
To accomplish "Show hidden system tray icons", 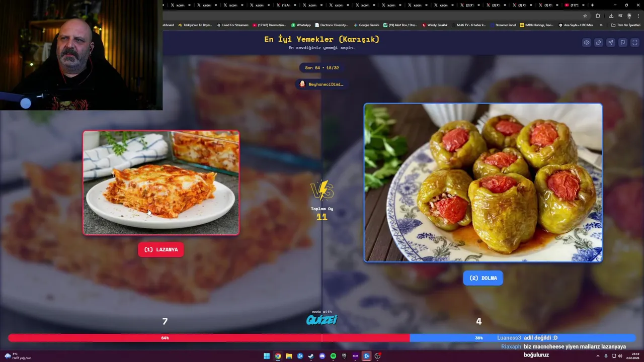I will click(598, 356).
